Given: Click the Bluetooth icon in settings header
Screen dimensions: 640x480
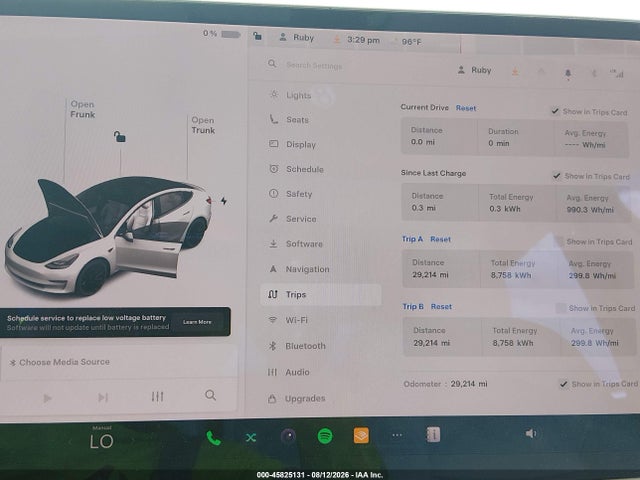Looking at the screenshot, I should tap(594, 73).
